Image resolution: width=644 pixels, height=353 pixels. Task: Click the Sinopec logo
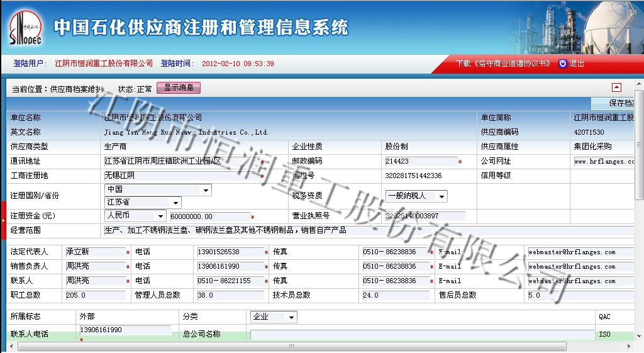click(x=25, y=29)
